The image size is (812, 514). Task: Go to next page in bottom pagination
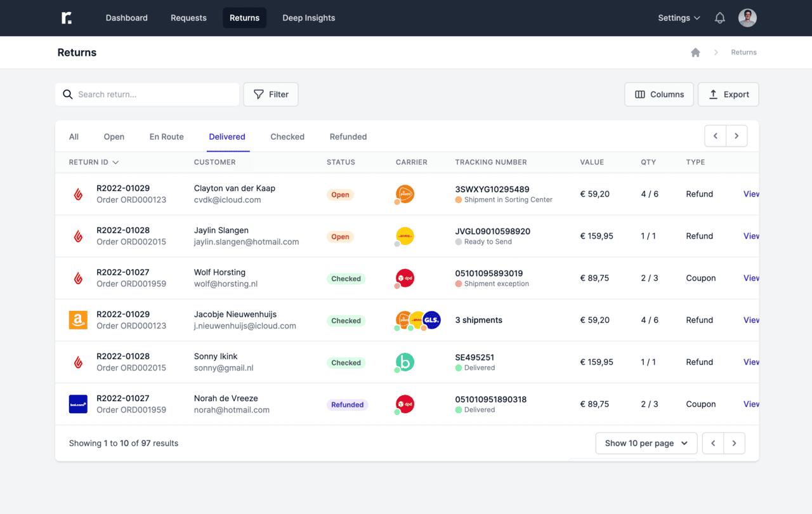click(x=734, y=443)
